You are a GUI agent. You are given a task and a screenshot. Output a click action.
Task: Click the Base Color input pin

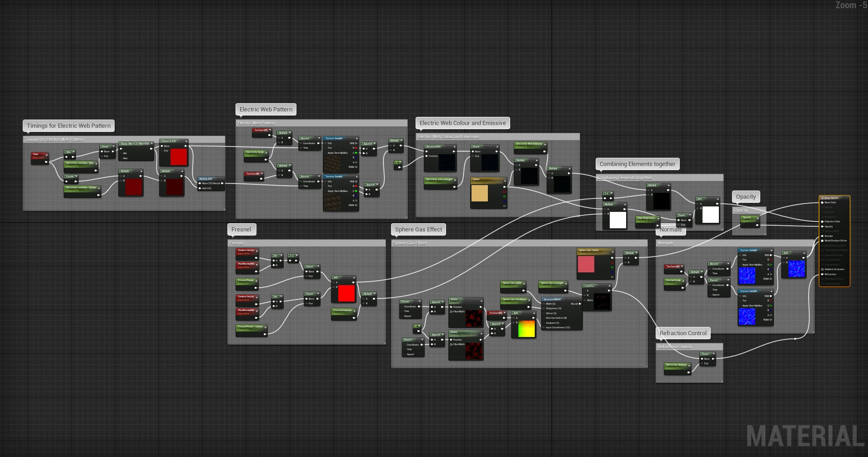[823, 202]
